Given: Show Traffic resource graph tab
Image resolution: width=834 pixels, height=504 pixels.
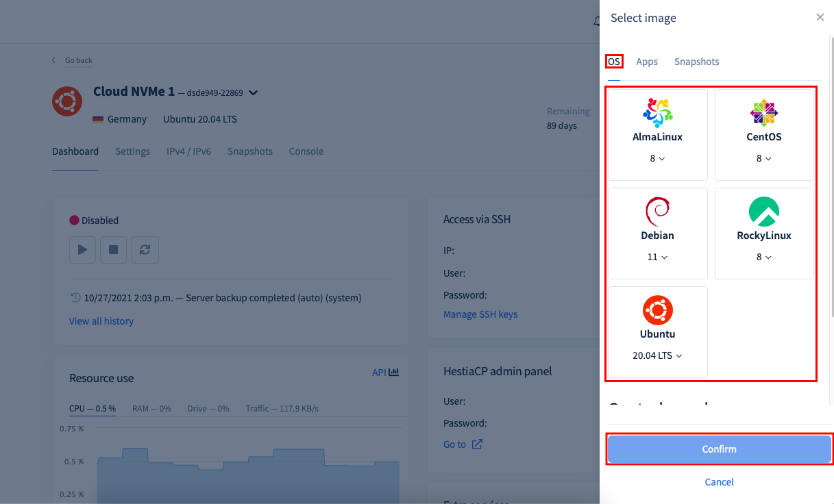Looking at the screenshot, I should (x=282, y=408).
